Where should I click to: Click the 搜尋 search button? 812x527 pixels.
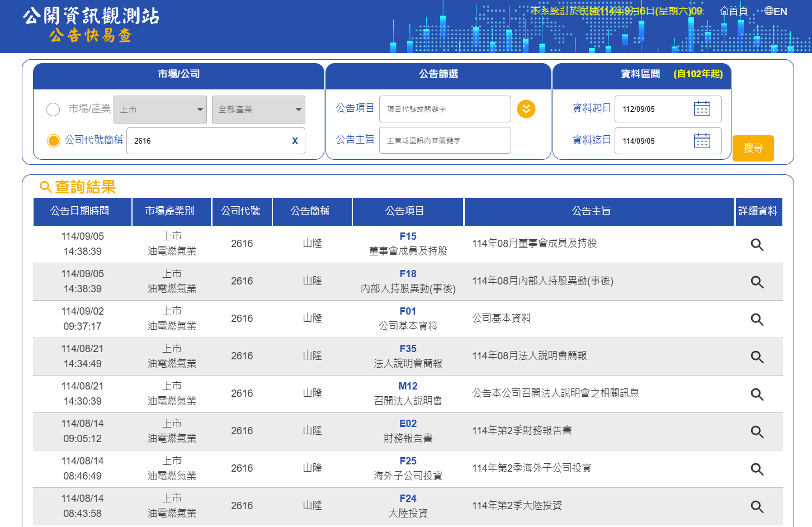tap(753, 148)
